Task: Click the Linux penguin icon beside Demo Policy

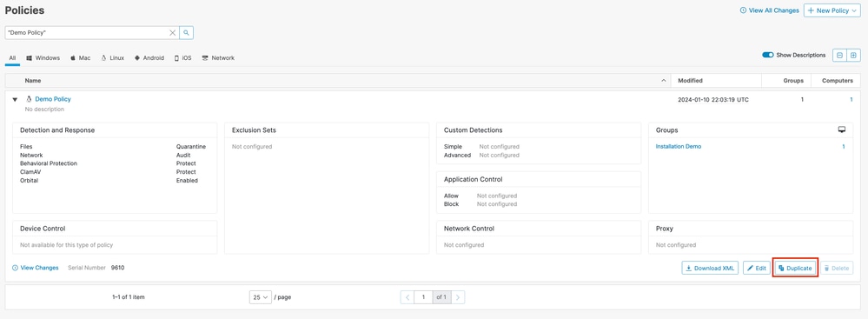Action: pyautogui.click(x=29, y=99)
